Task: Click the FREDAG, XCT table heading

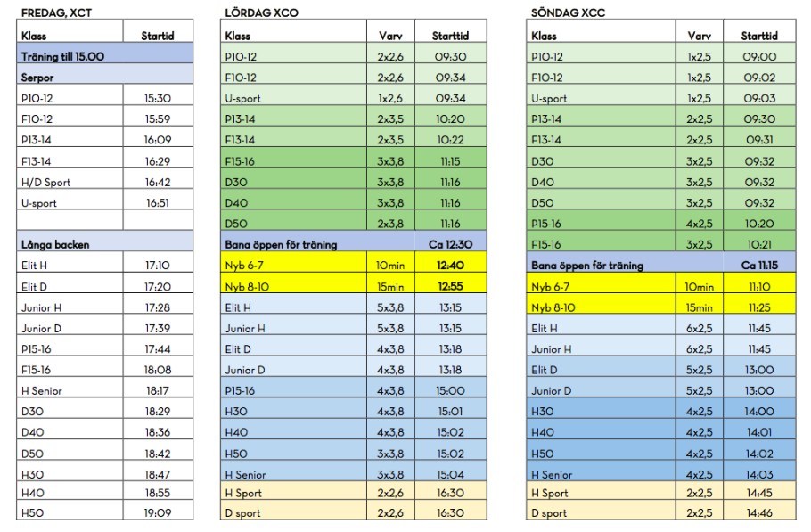Action: [x=56, y=13]
